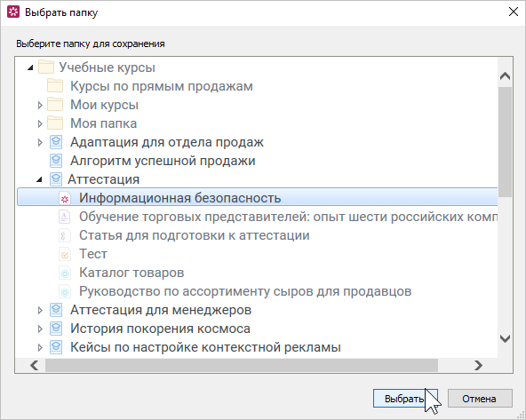The width and height of the screenshot is (526, 420).
Task: Click the course icon beside Алгоритм успешной продажи
Action: (x=56, y=161)
